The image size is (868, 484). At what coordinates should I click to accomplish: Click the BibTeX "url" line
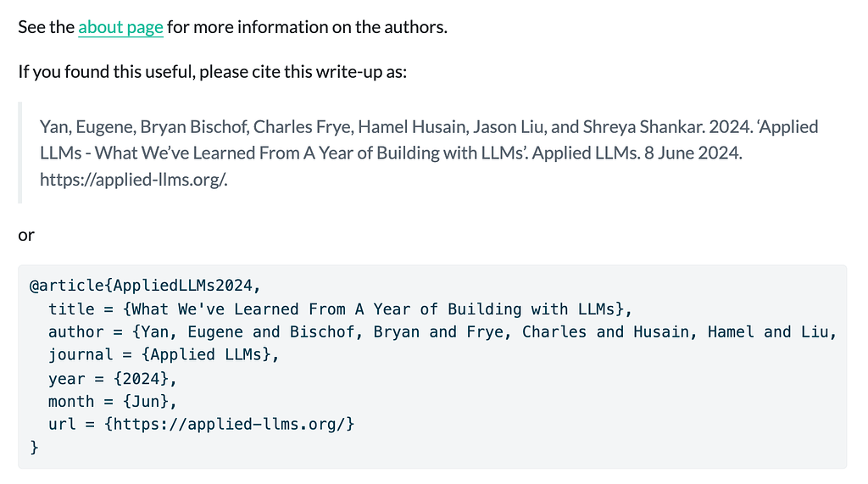(x=201, y=424)
